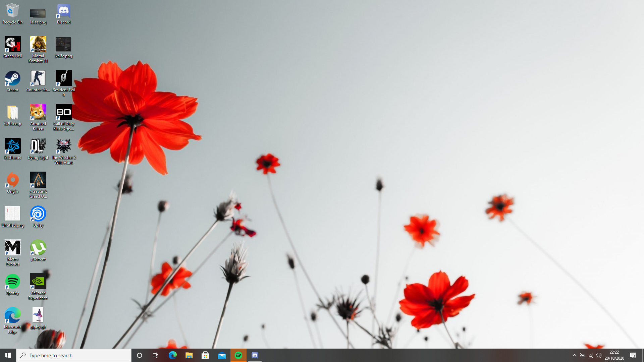This screenshot has width=644, height=362.
Task: Select the Call of Duty Black Ops shortcut
Action: point(63,117)
